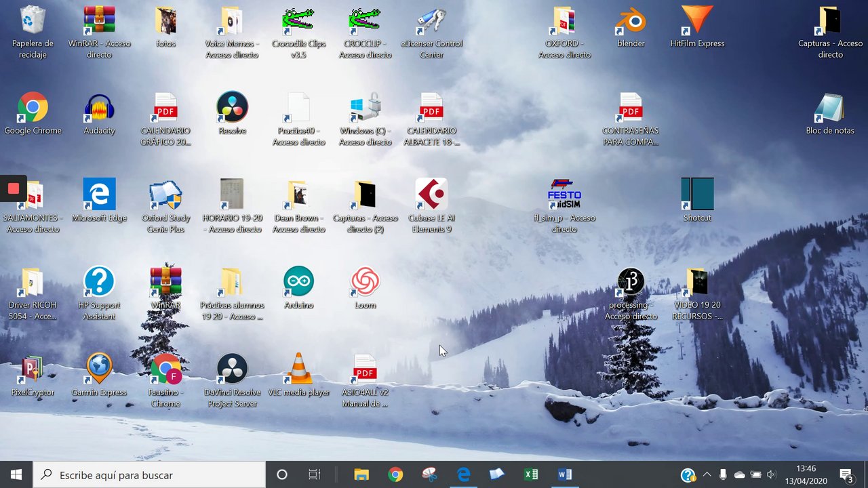
Task: Open Driver RICOH 5054 shortcut
Action: click(x=33, y=293)
